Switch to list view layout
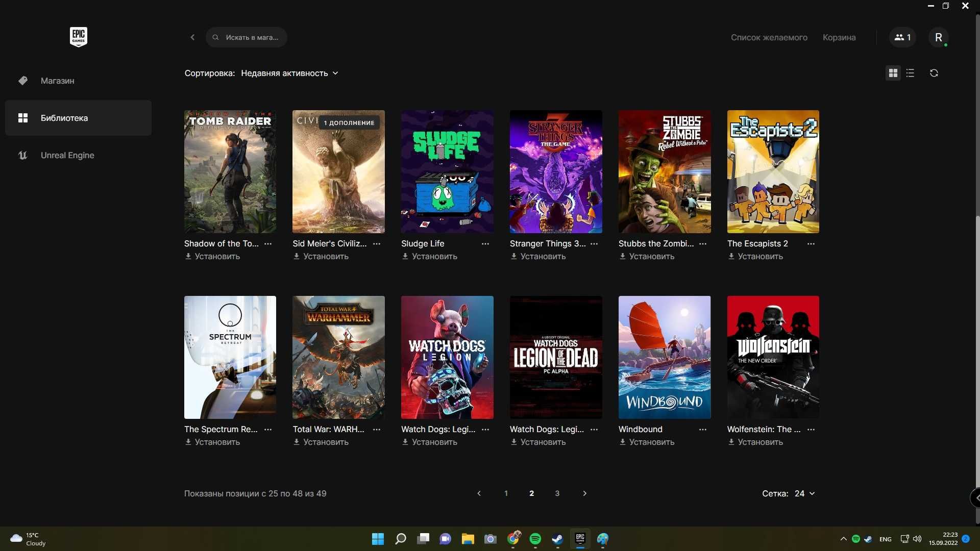 pyautogui.click(x=910, y=73)
